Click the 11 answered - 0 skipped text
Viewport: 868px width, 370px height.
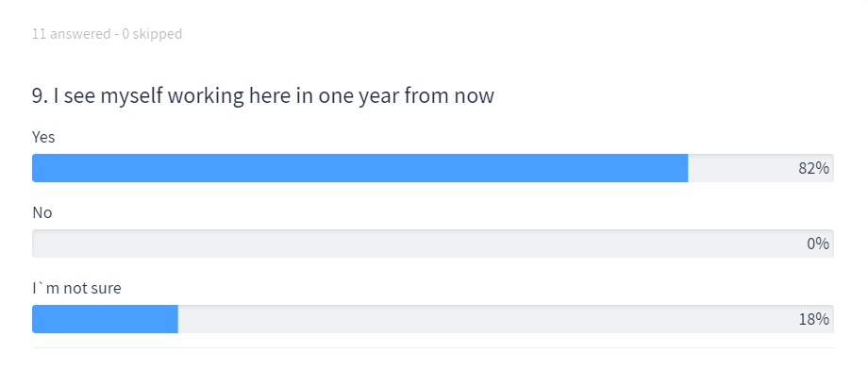tap(107, 34)
